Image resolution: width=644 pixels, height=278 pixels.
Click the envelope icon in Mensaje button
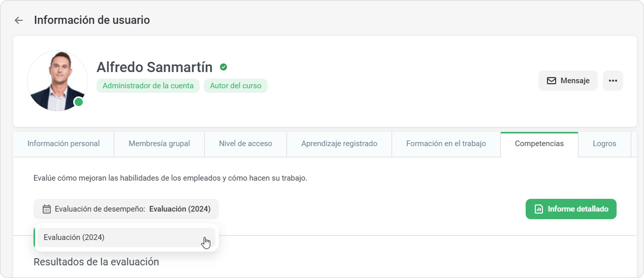click(x=551, y=81)
